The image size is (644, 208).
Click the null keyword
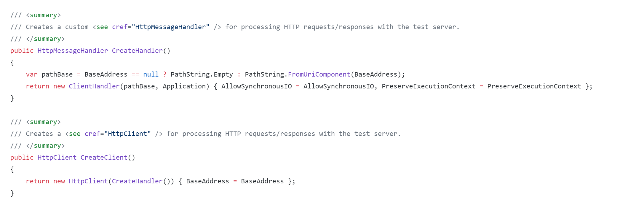tap(151, 74)
